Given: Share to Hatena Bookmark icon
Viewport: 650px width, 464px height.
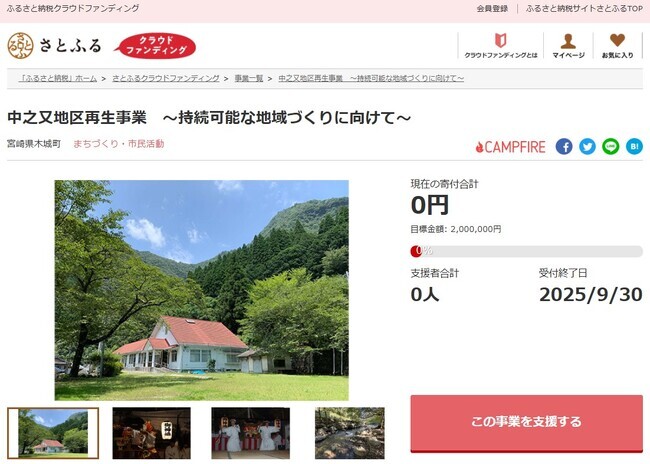Looking at the screenshot, I should (634, 146).
